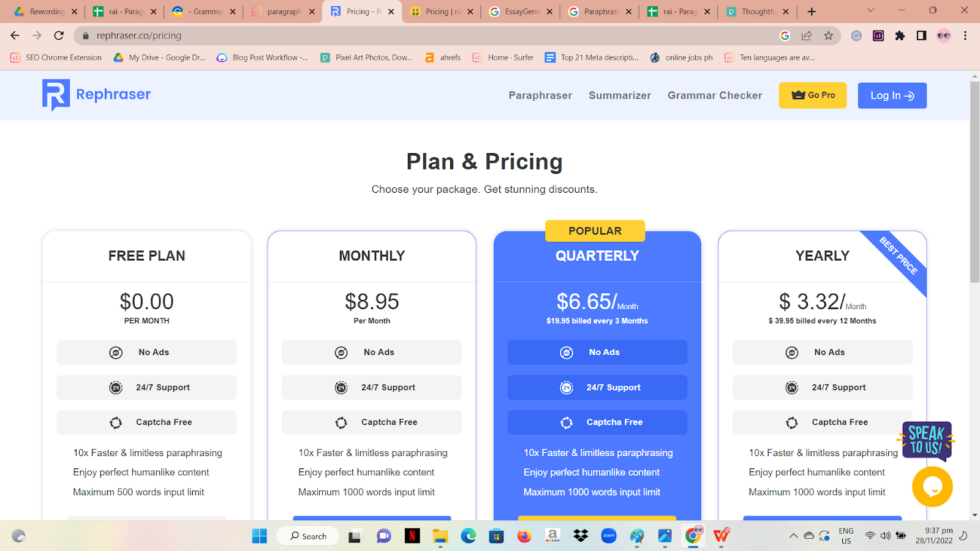
Task: Click the taskbar Search box
Action: coord(307,536)
